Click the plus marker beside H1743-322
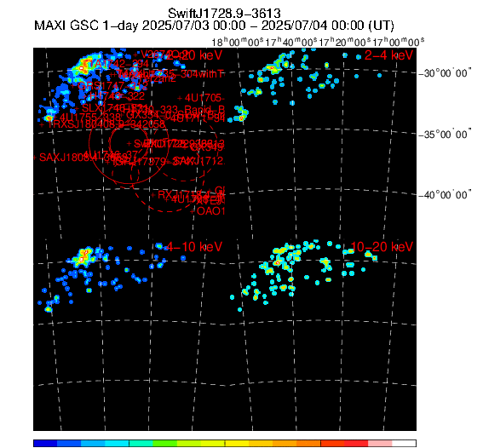483x448 pixels. click(84, 96)
